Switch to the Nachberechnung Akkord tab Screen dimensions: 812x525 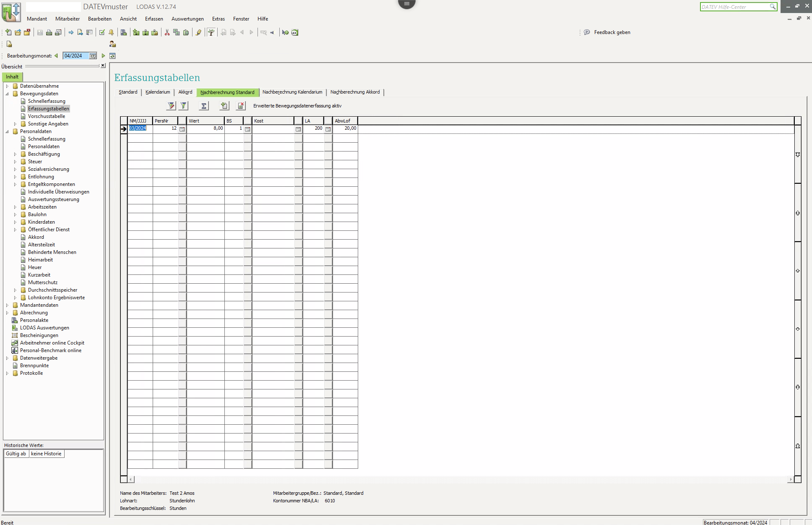355,92
